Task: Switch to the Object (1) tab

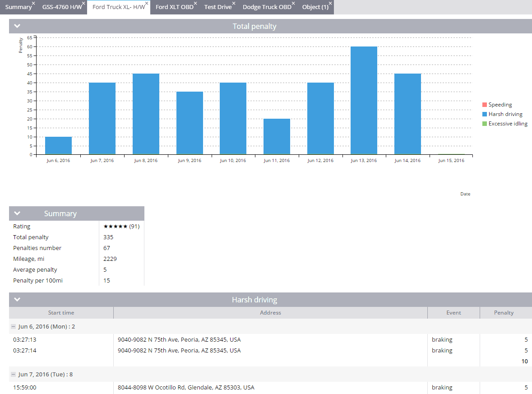Action: [x=315, y=7]
